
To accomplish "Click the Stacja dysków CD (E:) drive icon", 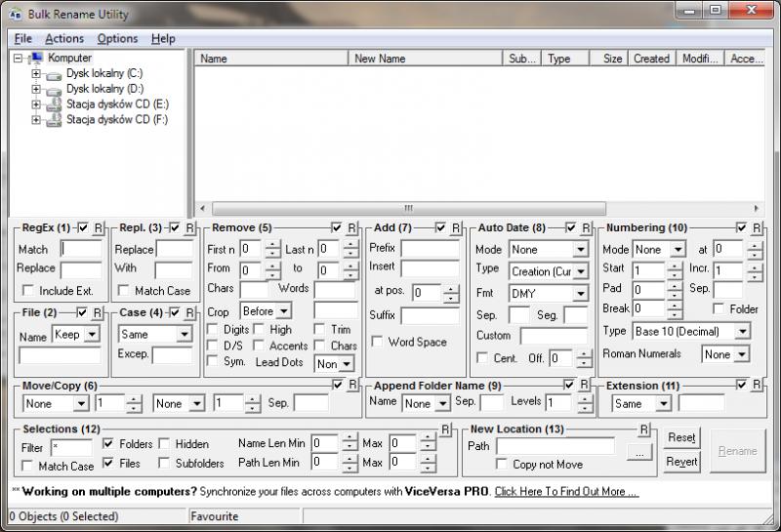I will click(54, 104).
